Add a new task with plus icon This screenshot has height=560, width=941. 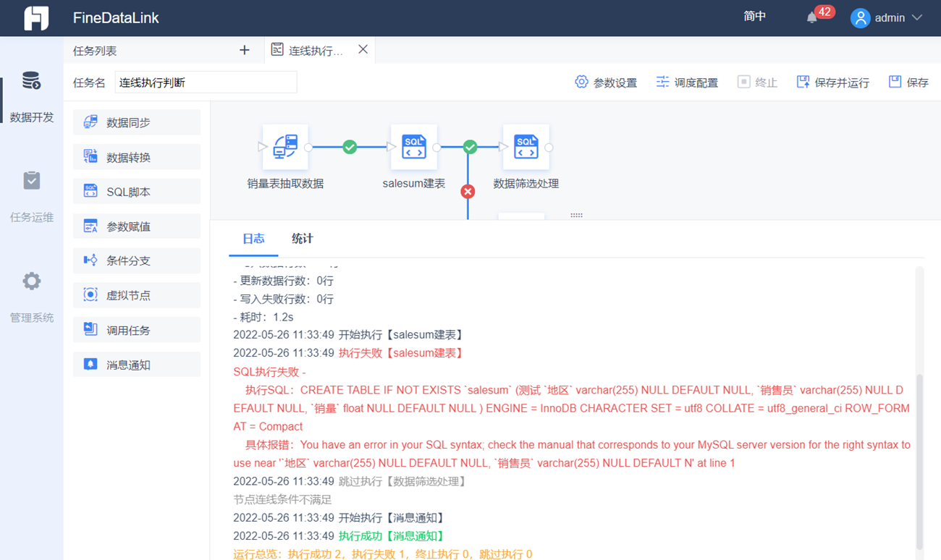click(244, 50)
